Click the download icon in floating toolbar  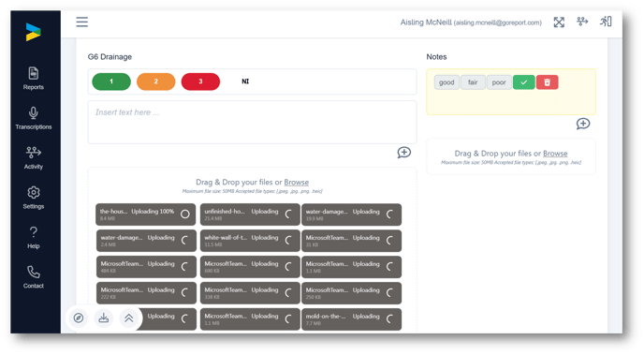pos(104,318)
